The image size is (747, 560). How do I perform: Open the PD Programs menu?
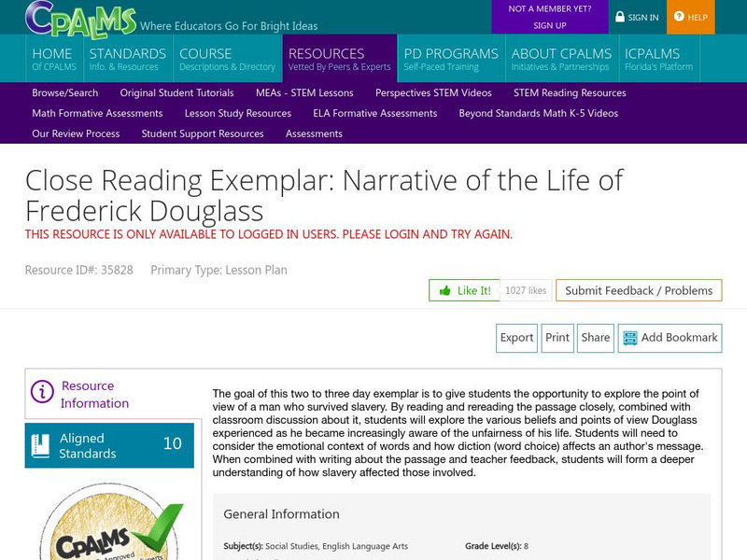450,59
